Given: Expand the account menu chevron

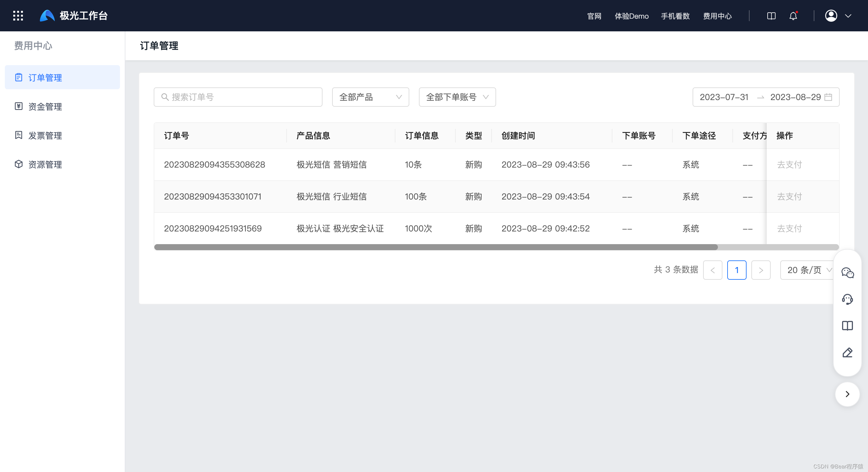Looking at the screenshot, I should click(x=848, y=16).
